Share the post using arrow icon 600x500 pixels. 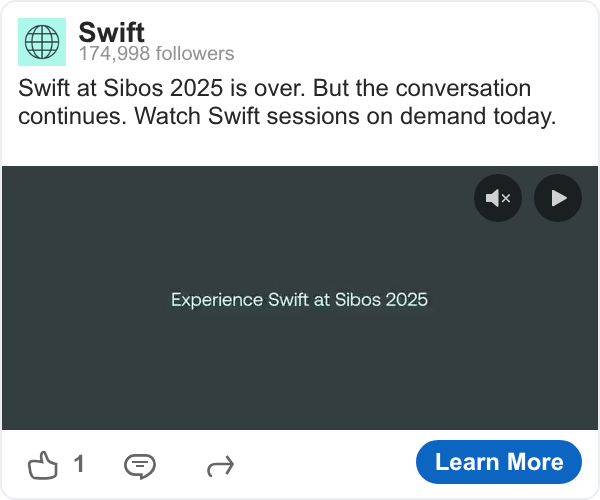[220, 465]
